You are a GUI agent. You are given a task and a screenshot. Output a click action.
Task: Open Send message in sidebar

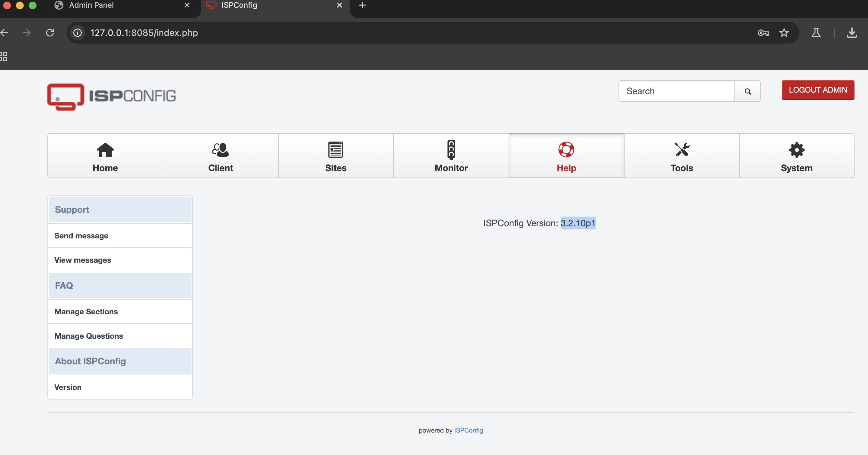pos(81,236)
